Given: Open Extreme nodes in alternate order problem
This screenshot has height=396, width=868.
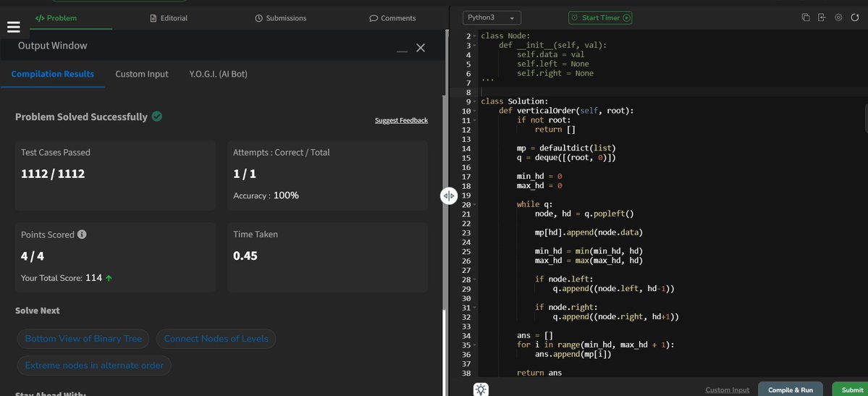Looking at the screenshot, I should (94, 365).
